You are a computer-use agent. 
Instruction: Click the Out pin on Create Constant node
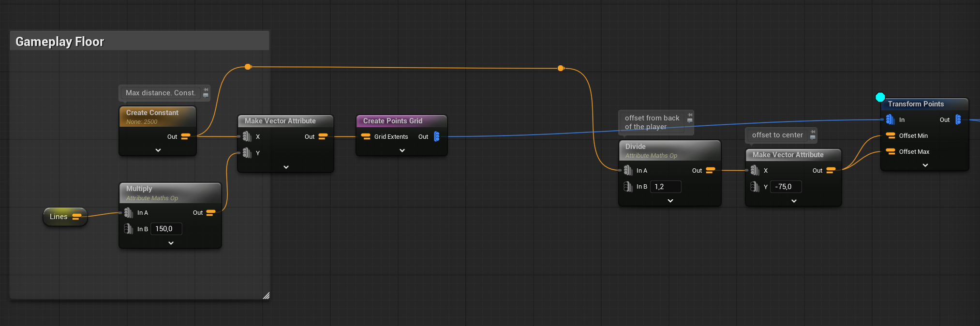coord(185,137)
